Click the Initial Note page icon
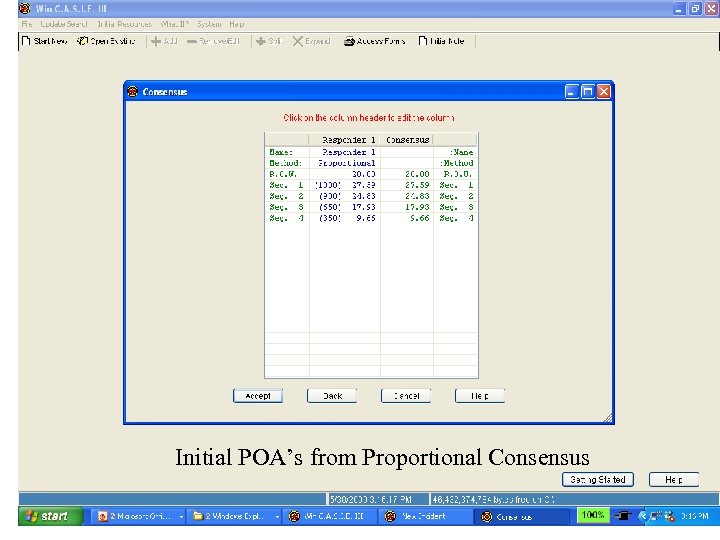The image size is (720, 540). tap(422, 41)
